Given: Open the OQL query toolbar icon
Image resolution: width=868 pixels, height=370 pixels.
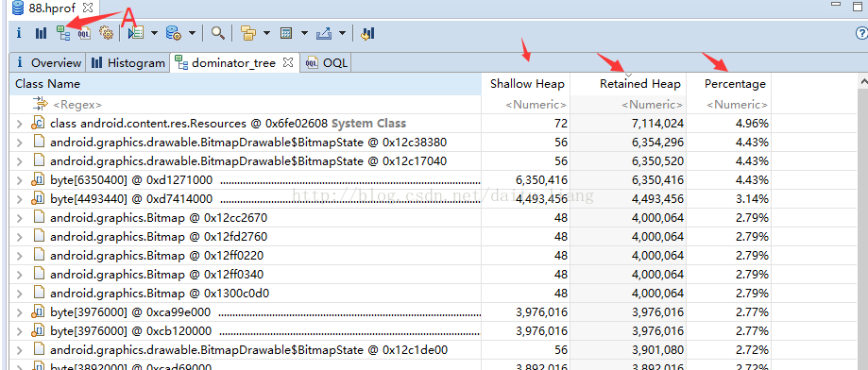Looking at the screenshot, I should click(84, 34).
